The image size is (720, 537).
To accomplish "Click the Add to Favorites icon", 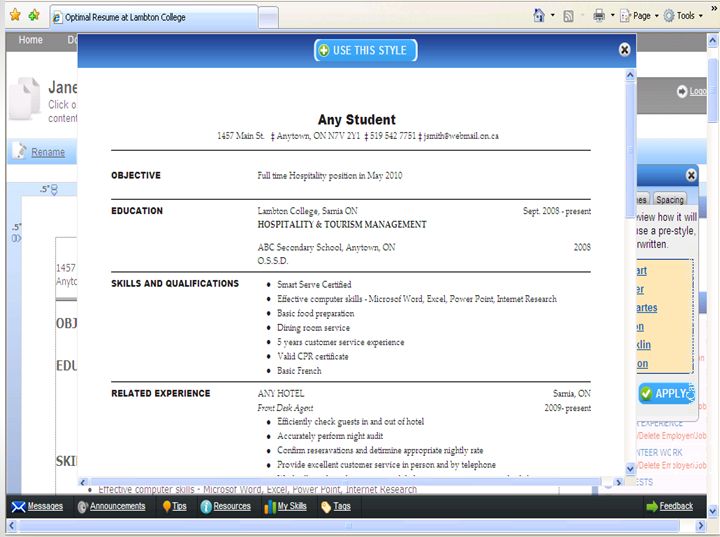I will (34, 15).
